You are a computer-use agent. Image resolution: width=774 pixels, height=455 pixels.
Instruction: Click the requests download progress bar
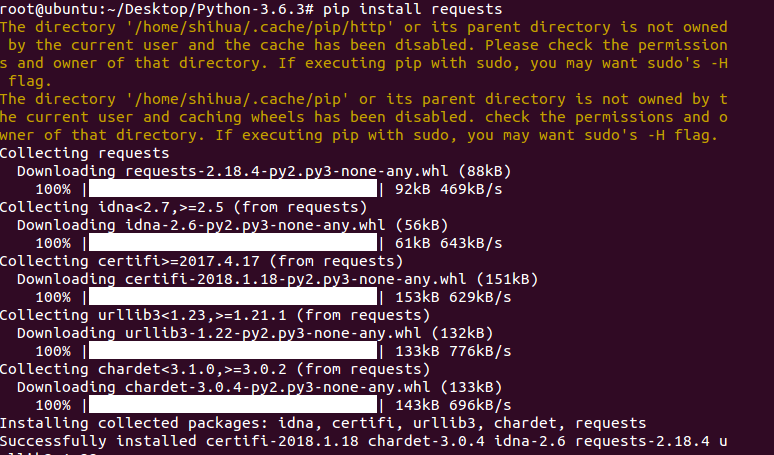point(232,189)
